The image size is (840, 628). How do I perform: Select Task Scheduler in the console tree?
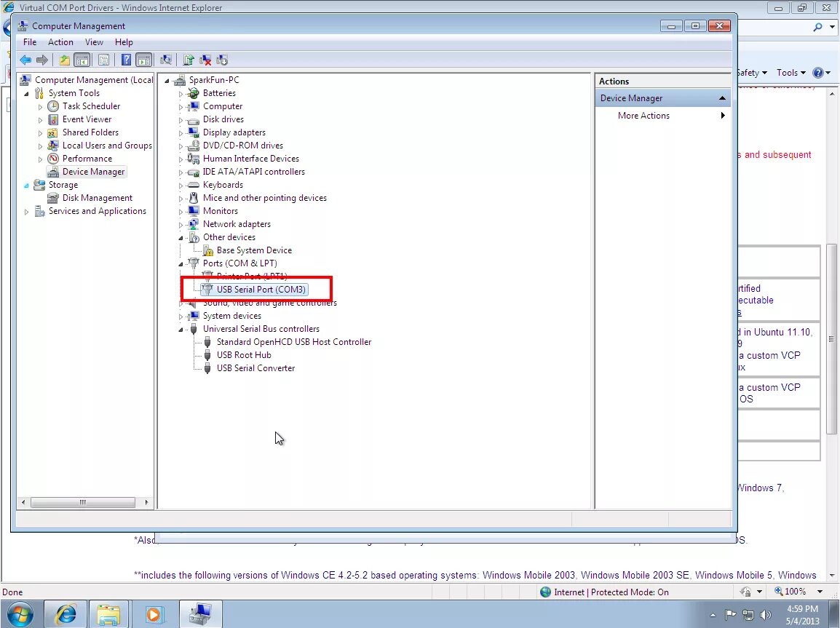91,106
